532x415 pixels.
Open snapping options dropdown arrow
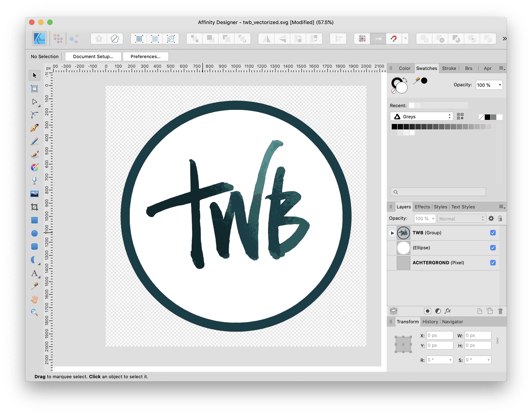(x=405, y=39)
